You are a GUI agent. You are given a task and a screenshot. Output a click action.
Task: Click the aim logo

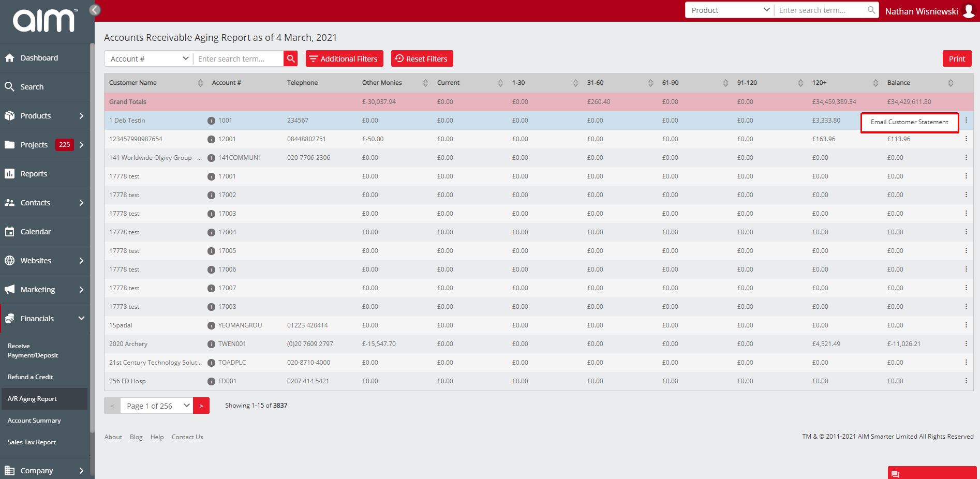coord(46,21)
